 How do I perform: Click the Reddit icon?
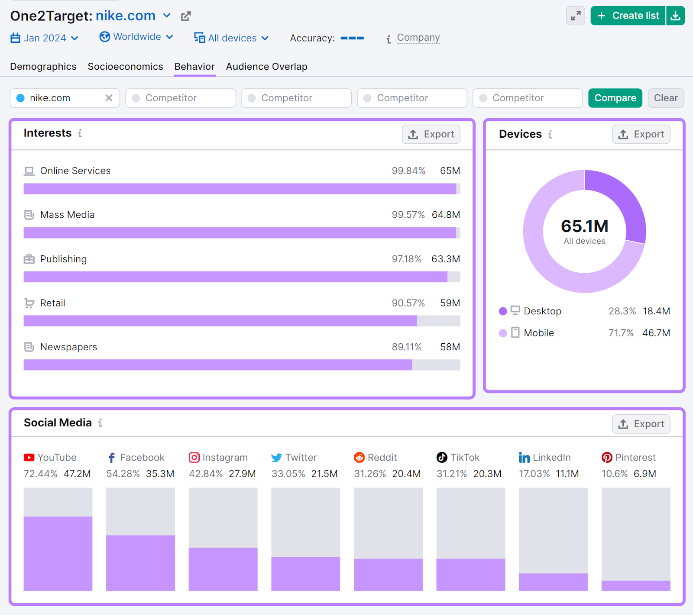pyautogui.click(x=359, y=458)
